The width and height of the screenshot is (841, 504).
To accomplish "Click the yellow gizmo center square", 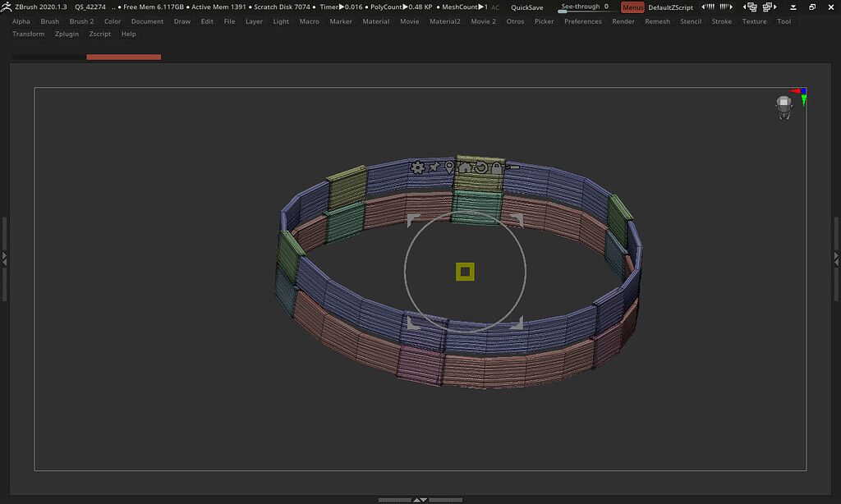I will (x=465, y=272).
